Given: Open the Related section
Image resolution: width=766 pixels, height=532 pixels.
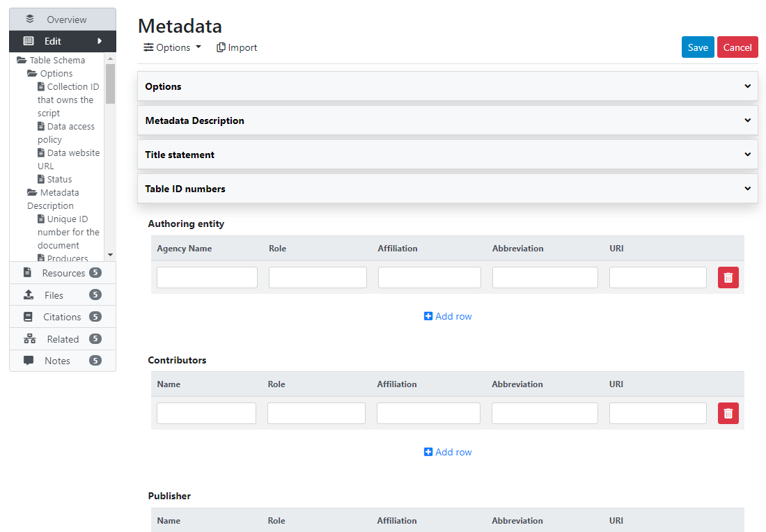Looking at the screenshot, I should [63, 338].
